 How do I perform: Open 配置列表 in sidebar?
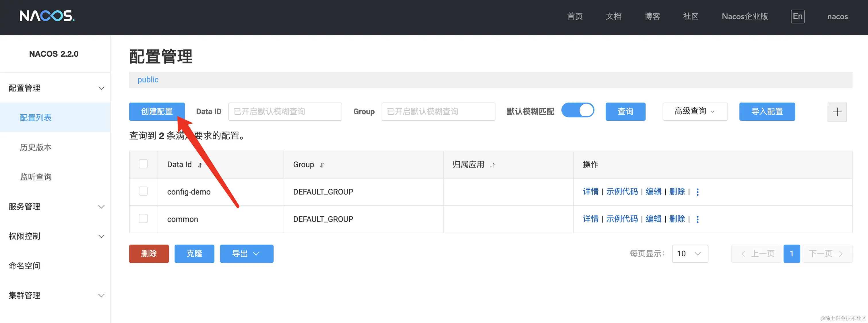coord(55,118)
